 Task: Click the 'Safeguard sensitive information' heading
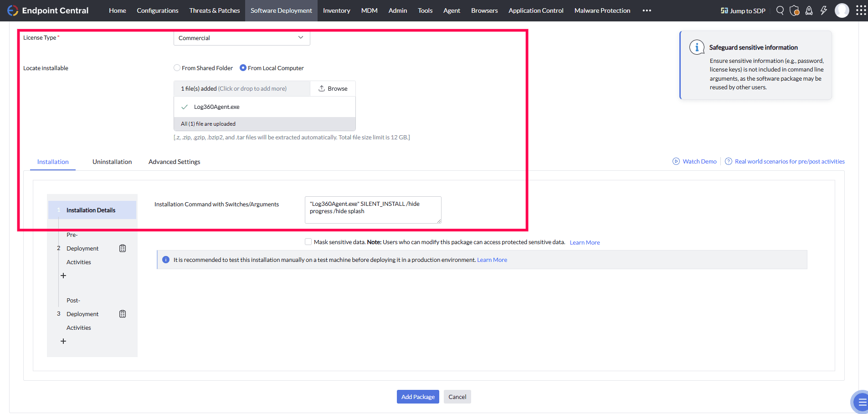click(754, 47)
